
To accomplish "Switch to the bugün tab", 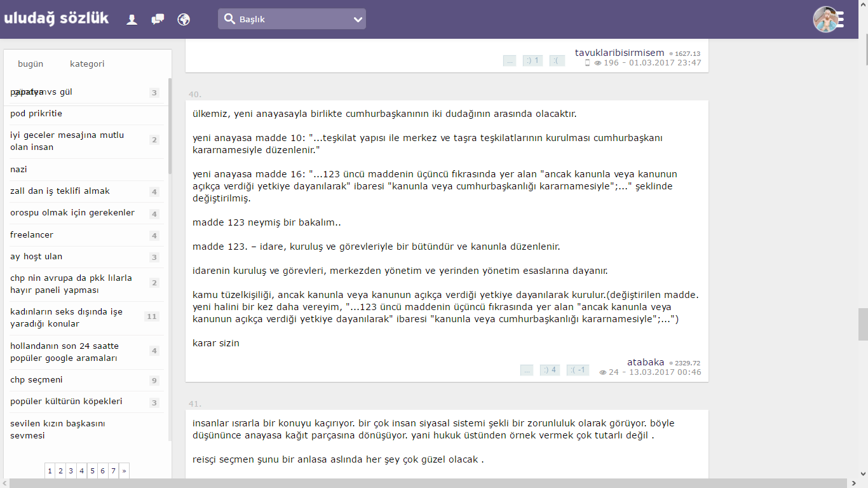I will click(31, 64).
